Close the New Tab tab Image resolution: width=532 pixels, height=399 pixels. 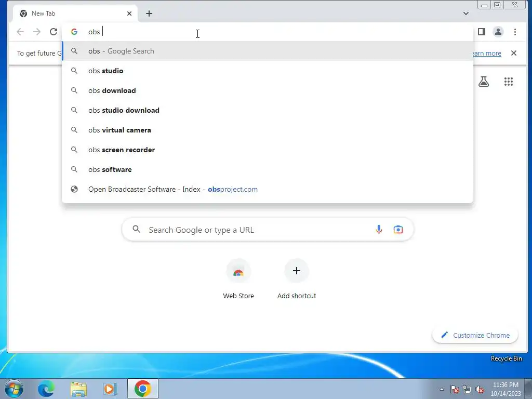pos(129,14)
